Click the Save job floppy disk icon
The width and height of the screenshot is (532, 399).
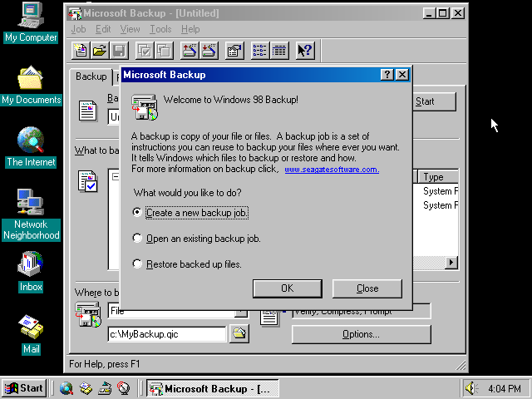point(119,51)
